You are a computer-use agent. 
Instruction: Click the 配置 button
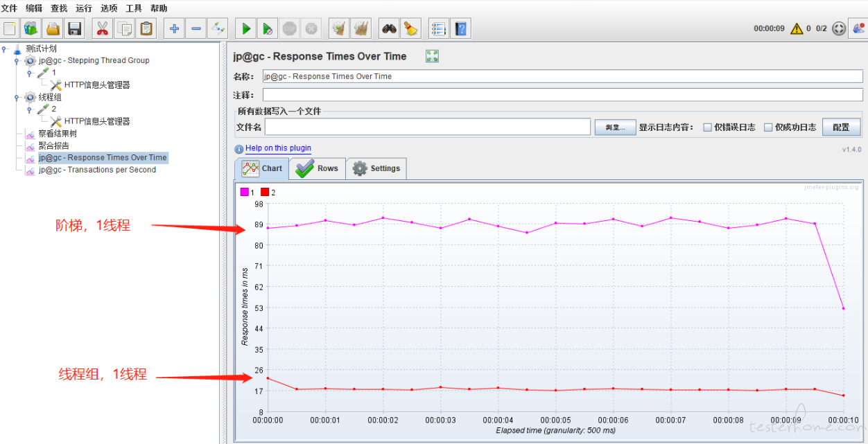[x=841, y=127]
